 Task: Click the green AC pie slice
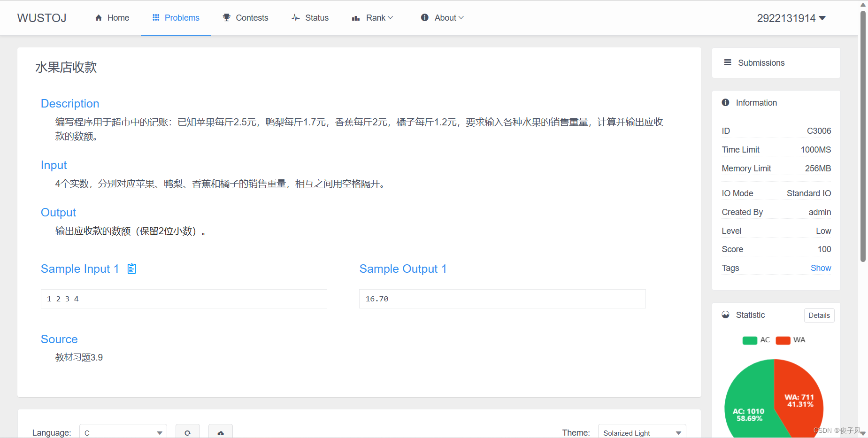click(x=749, y=404)
